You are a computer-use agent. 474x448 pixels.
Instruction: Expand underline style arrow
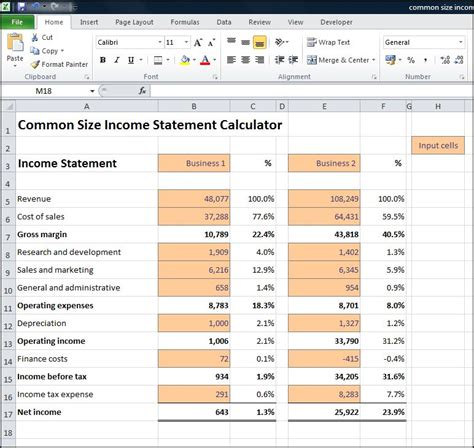(141, 60)
